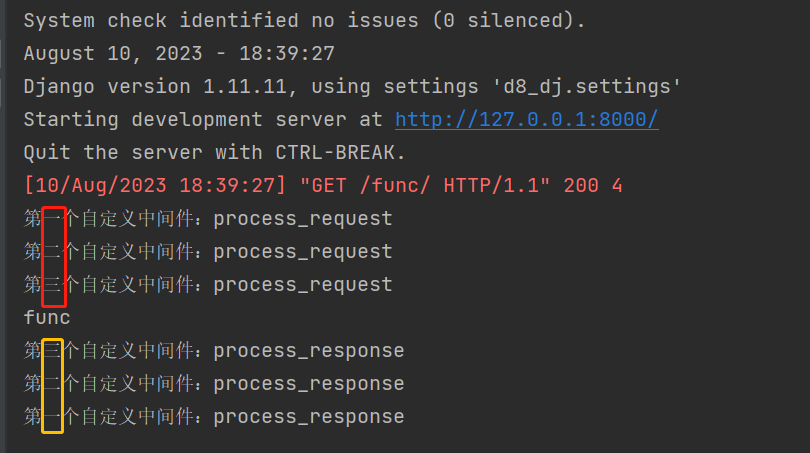Click the standalone 'func' output line

[x=47, y=317]
